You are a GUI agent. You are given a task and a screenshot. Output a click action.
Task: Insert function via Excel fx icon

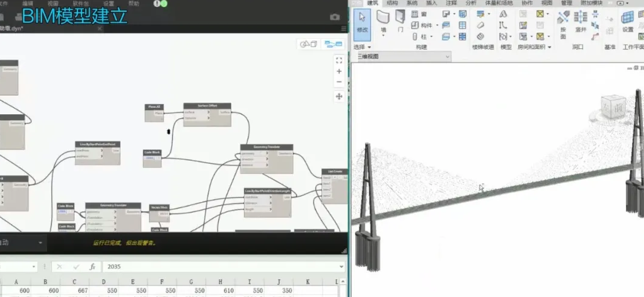pos(92,267)
